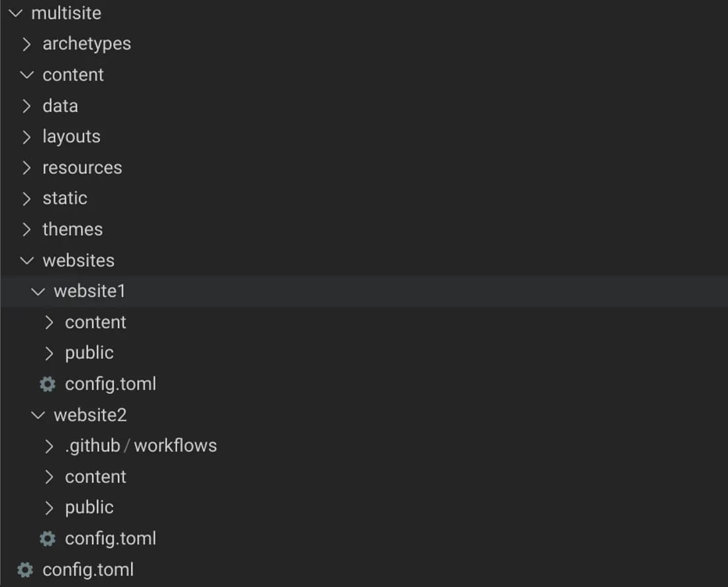Open the themes folder
Image resolution: width=728 pixels, height=587 pixels.
[72, 230]
